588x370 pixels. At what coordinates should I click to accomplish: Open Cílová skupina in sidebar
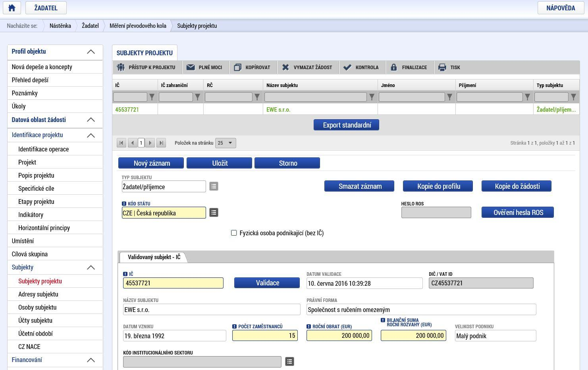click(x=29, y=254)
